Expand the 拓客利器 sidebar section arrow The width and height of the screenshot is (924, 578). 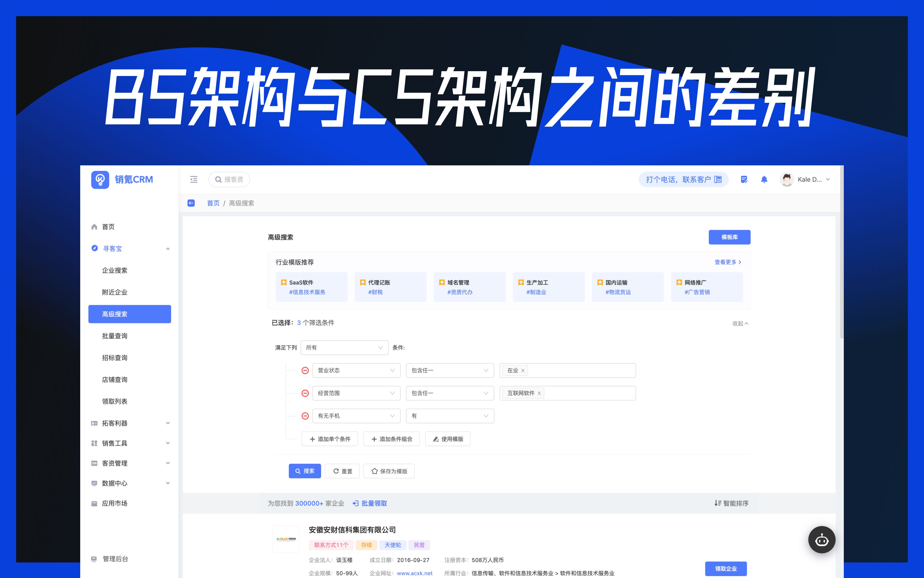click(x=168, y=423)
